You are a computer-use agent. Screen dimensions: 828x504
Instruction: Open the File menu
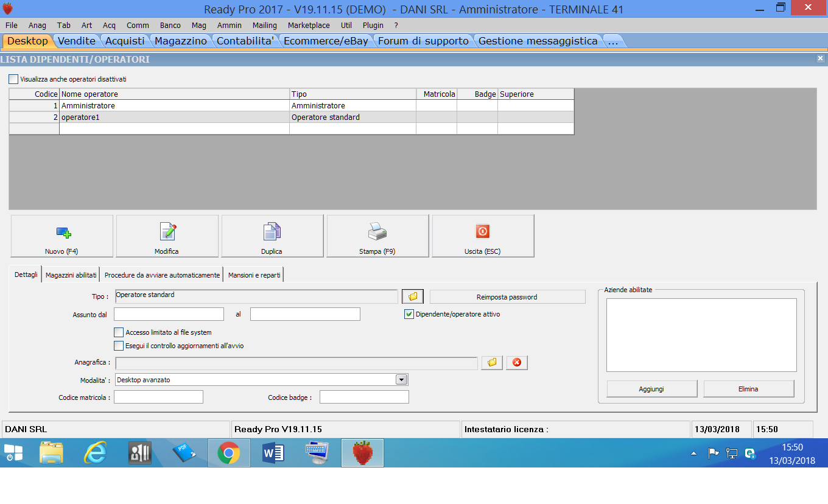click(11, 26)
